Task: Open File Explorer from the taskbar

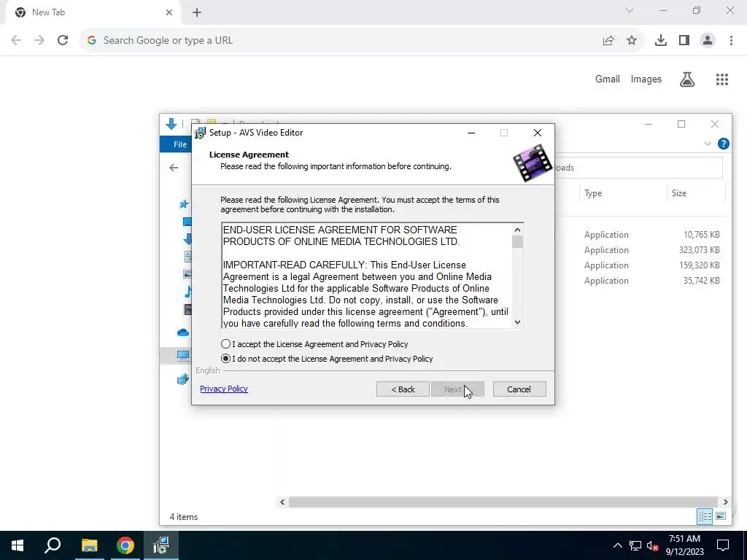Action: click(89, 545)
